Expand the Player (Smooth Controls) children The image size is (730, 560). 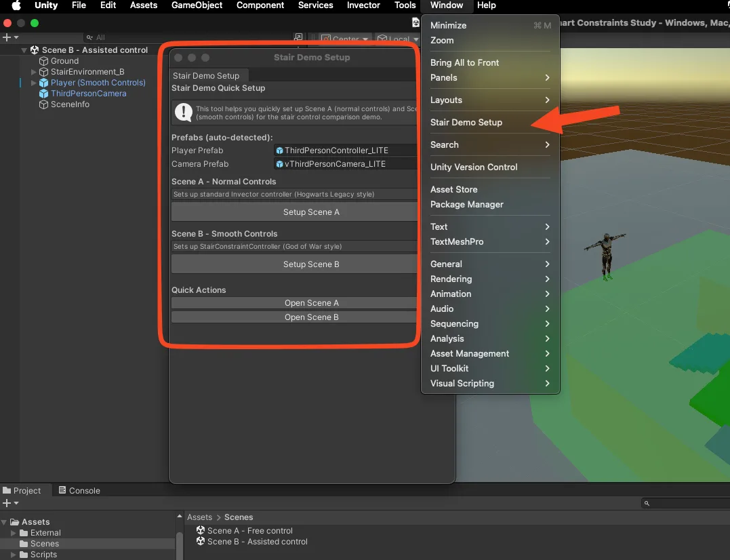33,83
